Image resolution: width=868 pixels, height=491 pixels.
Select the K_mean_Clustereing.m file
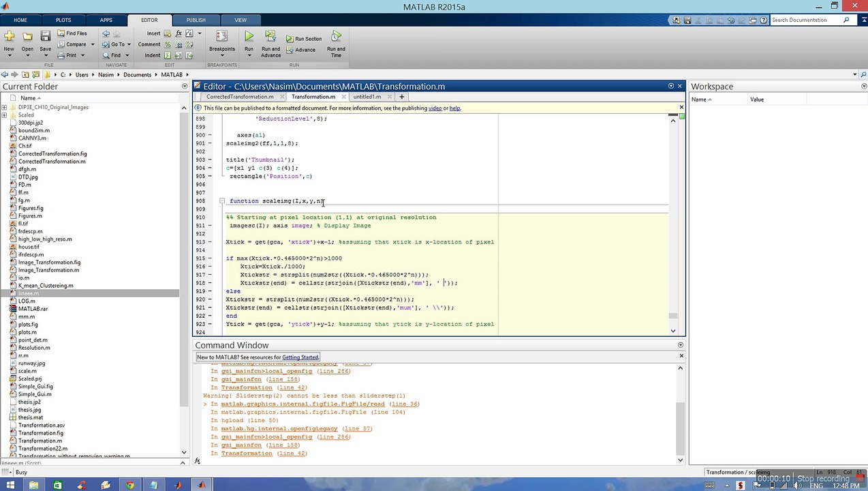coord(46,285)
